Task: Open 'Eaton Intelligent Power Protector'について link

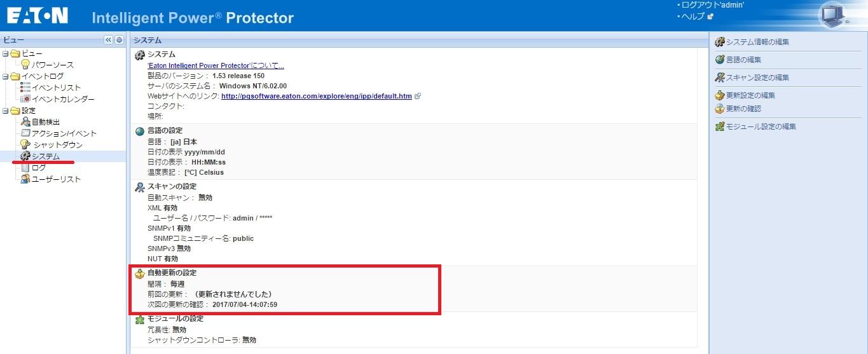Action: pos(216,65)
